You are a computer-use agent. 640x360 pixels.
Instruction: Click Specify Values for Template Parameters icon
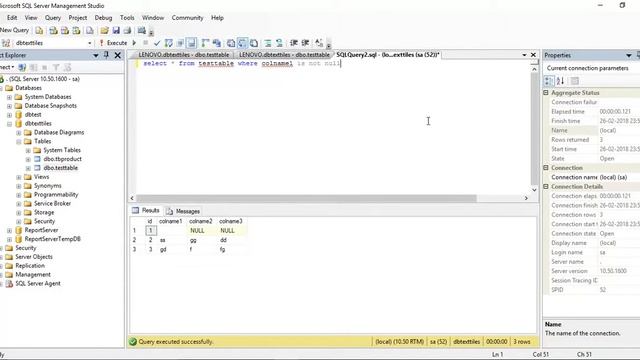319,43
